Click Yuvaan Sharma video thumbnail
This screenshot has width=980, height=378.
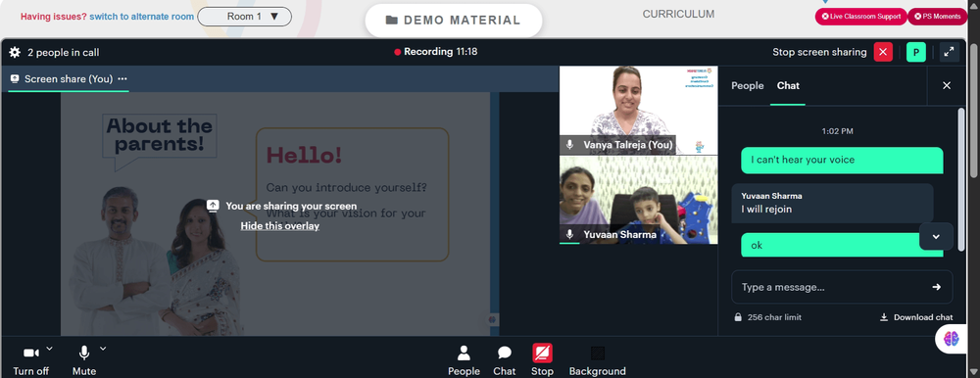click(x=638, y=200)
